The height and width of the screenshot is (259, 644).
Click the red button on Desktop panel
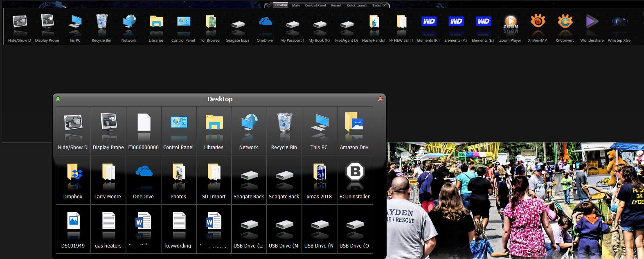click(380, 99)
